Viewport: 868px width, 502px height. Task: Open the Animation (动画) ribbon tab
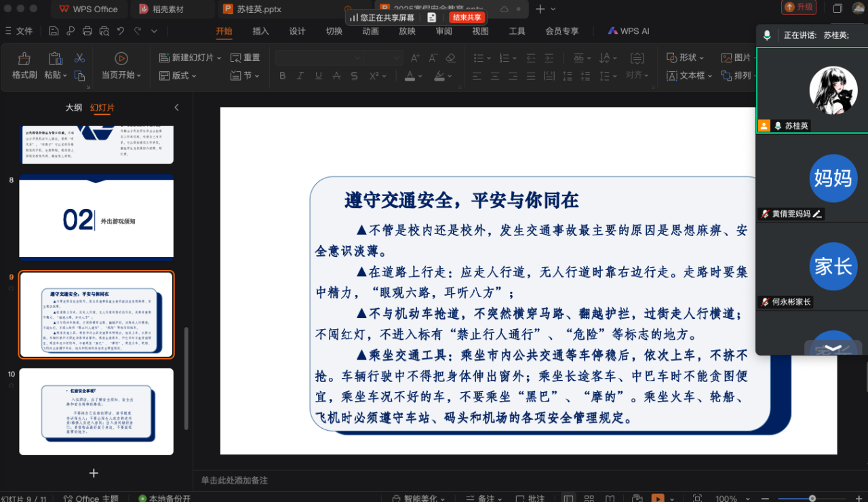tap(370, 31)
